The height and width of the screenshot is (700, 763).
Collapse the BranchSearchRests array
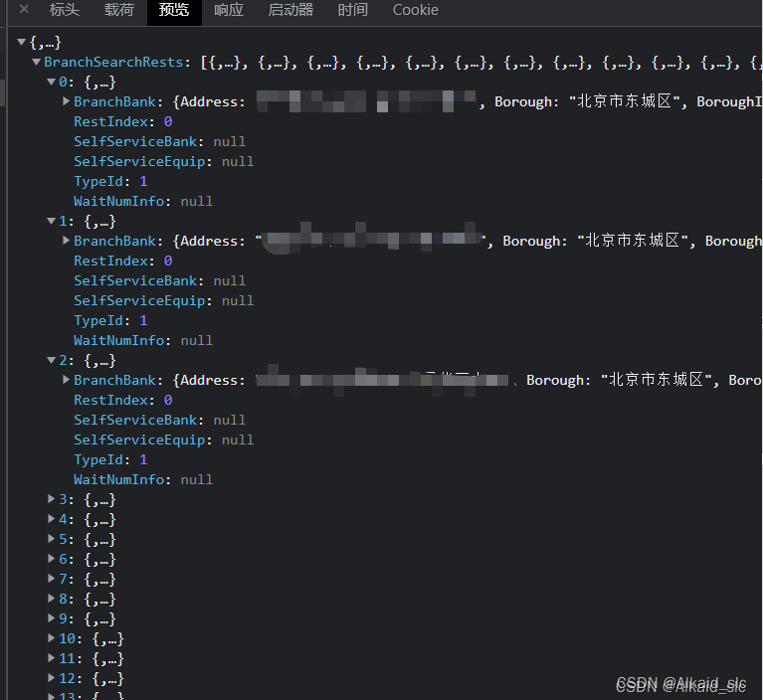tap(37, 62)
